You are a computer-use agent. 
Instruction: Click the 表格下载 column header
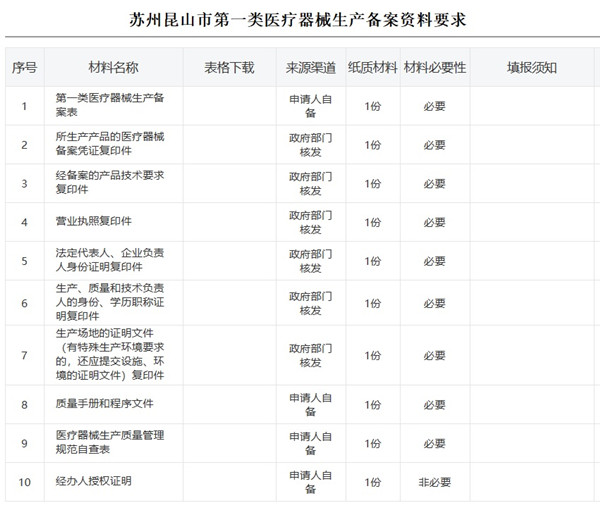[x=229, y=68]
